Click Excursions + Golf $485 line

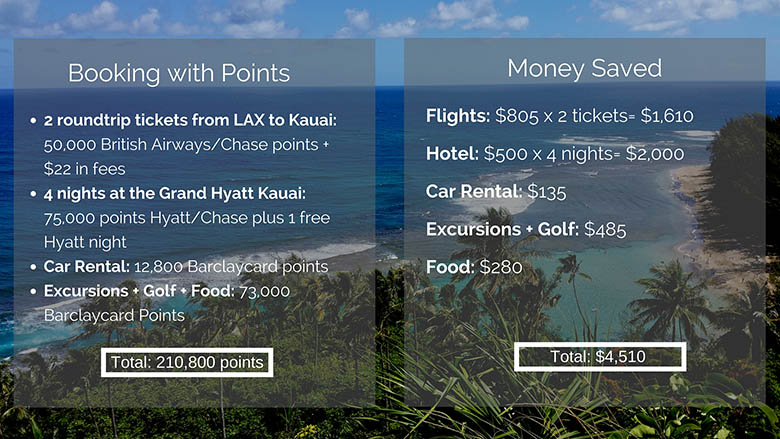(526, 229)
